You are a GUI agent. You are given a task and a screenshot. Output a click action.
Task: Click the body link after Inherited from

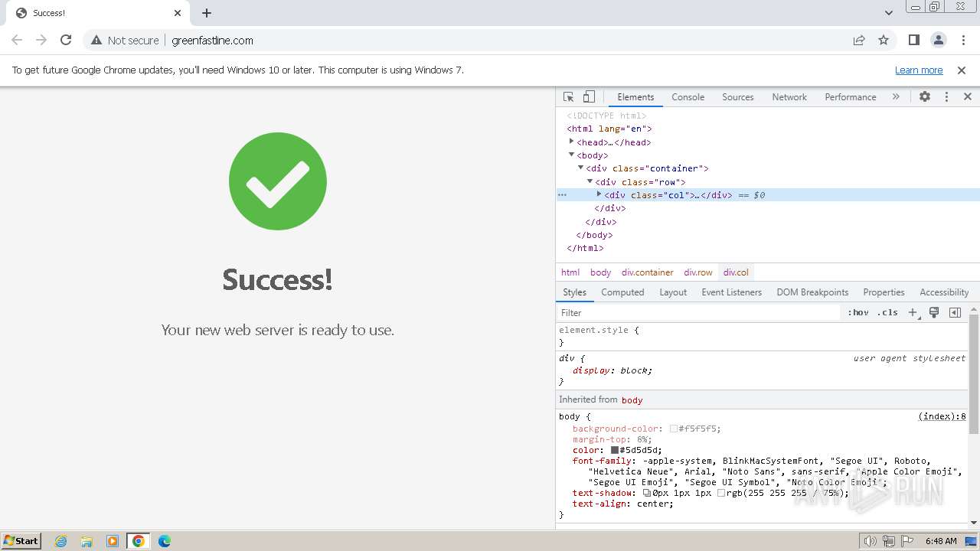pyautogui.click(x=632, y=399)
